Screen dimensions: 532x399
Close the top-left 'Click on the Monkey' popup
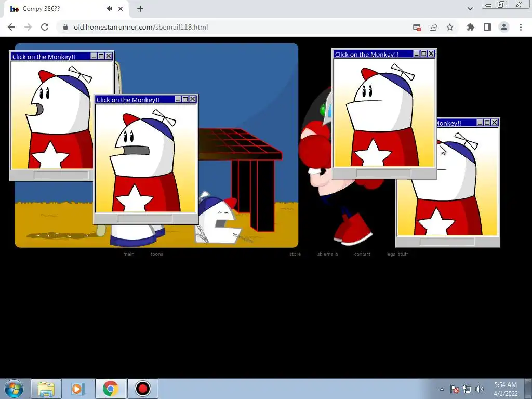pos(109,56)
